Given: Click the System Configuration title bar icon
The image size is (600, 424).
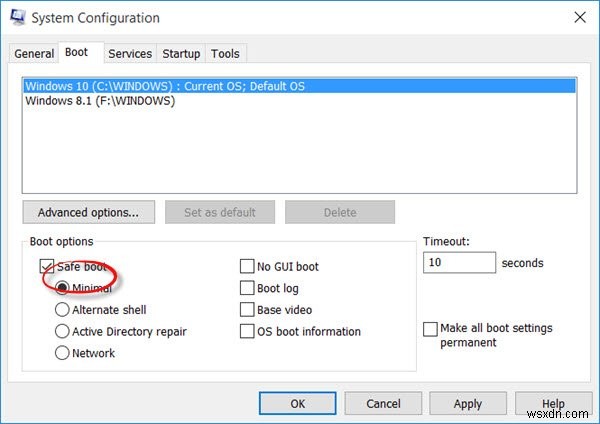Looking at the screenshot, I should tap(18, 17).
